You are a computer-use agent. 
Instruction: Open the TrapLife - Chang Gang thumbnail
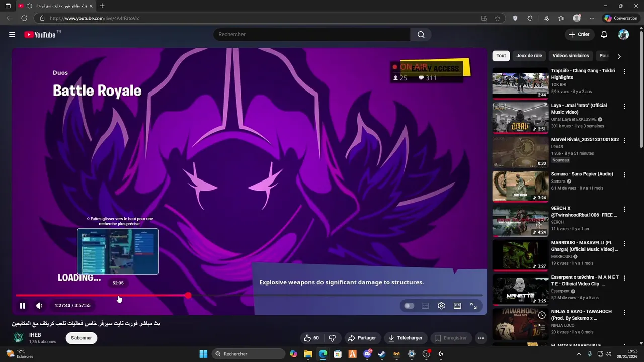click(x=520, y=83)
